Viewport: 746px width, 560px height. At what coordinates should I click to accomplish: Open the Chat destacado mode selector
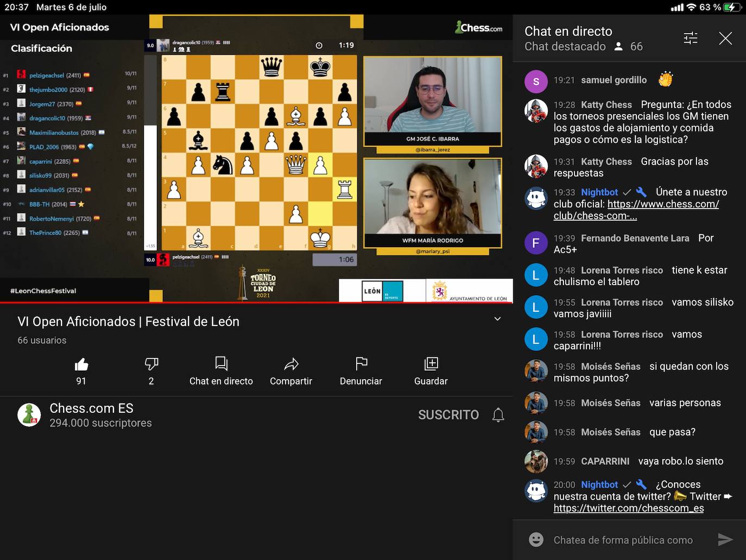click(565, 47)
